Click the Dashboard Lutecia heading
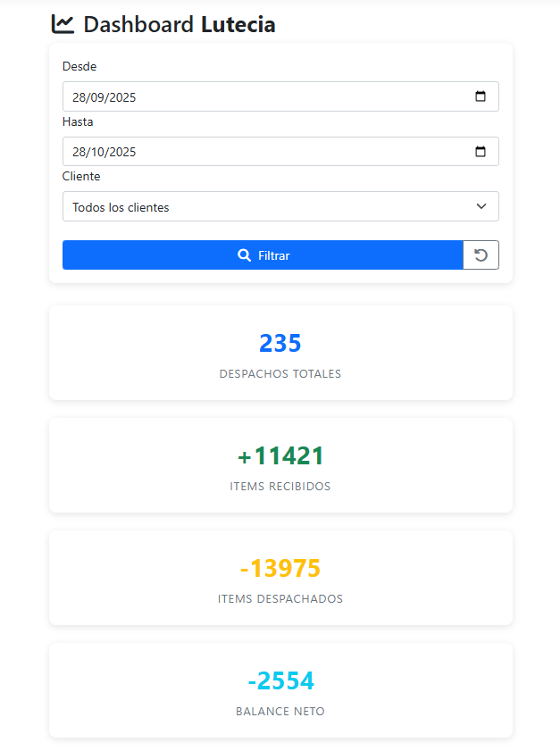Viewport: 560px width, 751px height. [x=180, y=24]
